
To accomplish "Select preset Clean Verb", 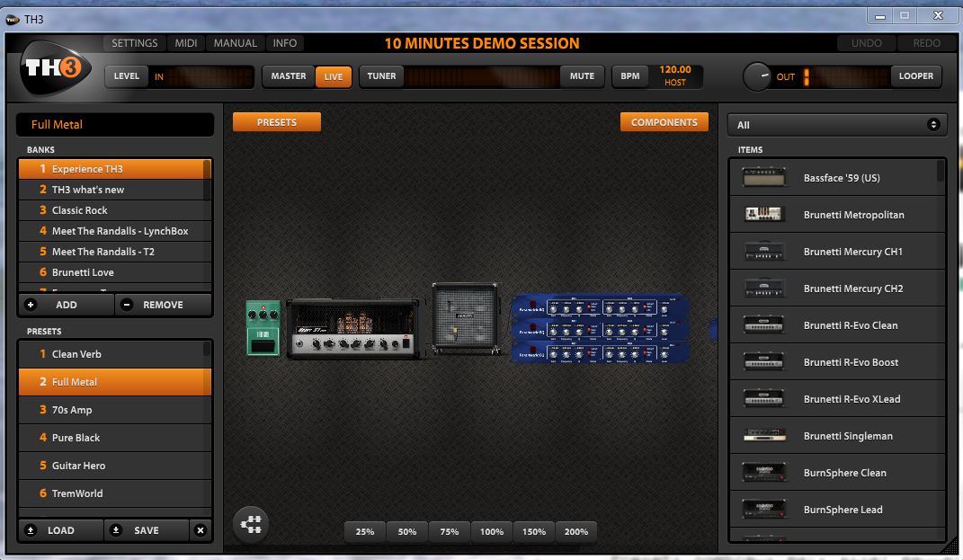I will [114, 353].
